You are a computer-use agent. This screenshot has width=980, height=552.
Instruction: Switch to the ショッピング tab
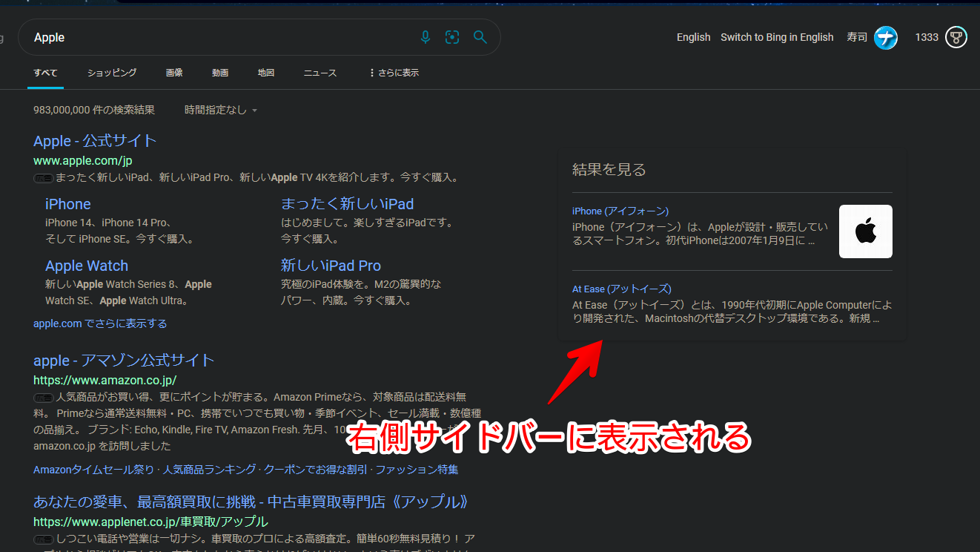point(112,73)
